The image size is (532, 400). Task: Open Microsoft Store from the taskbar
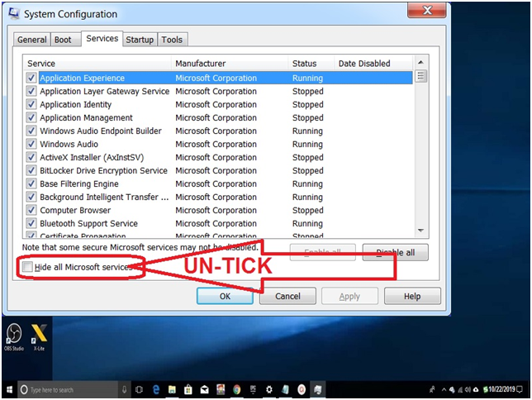pos(188,389)
